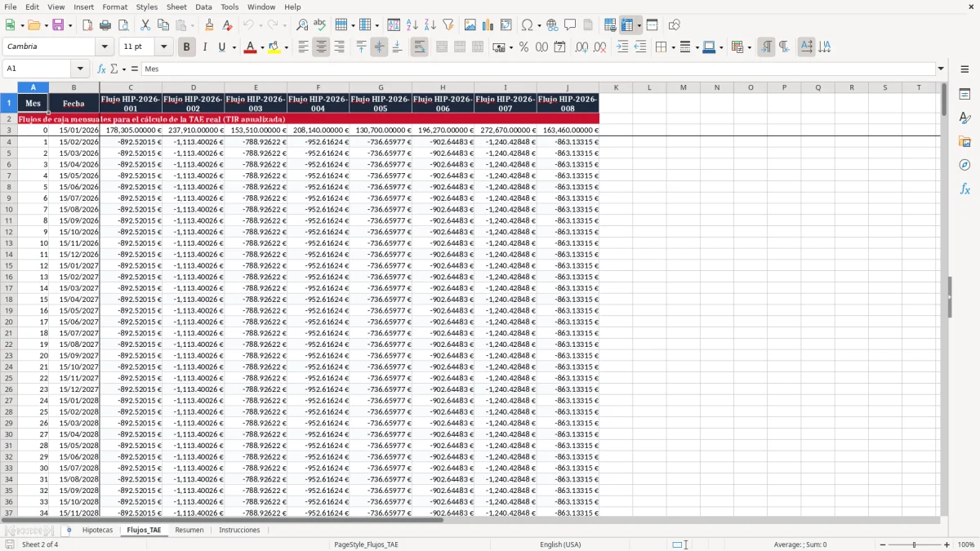980x551 pixels.
Task: Open background color dropdown arrow
Action: 286,47
